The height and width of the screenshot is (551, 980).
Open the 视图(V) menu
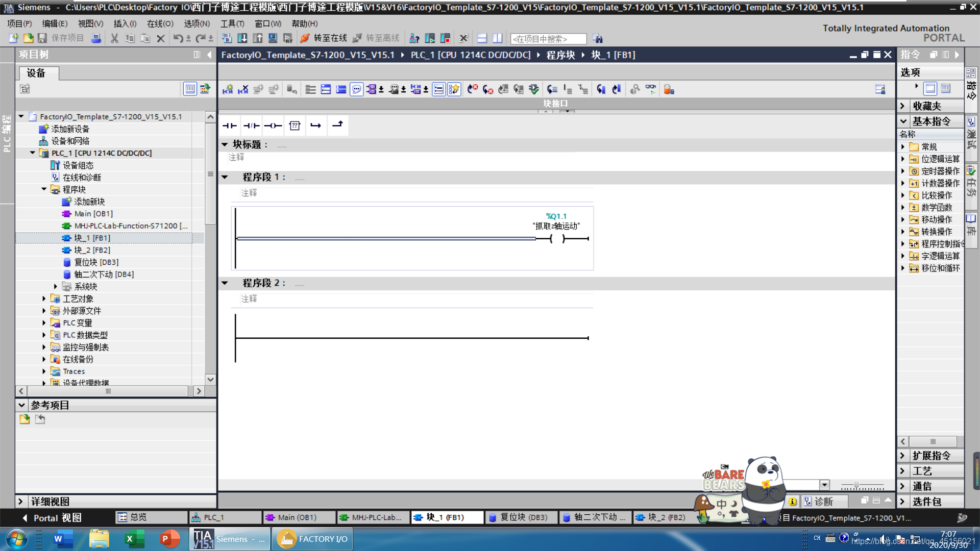[90, 23]
